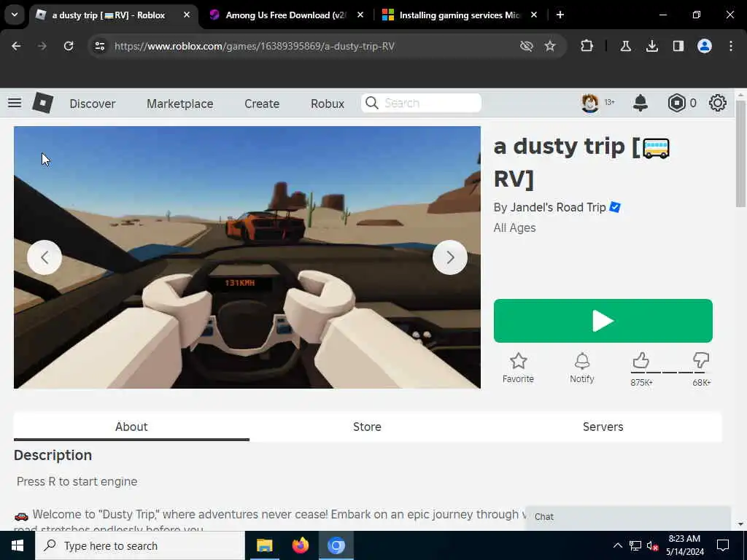Click the browser URL address bar

pyautogui.click(x=305, y=46)
